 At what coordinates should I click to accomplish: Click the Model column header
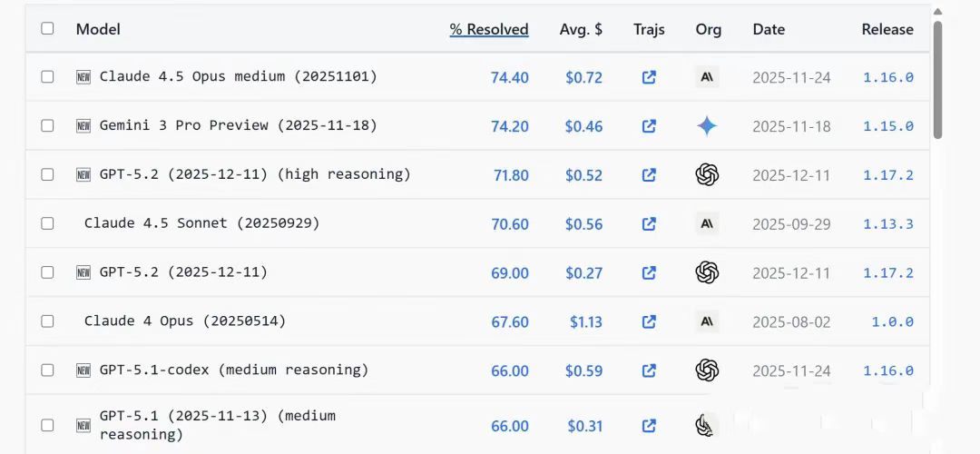click(x=98, y=29)
